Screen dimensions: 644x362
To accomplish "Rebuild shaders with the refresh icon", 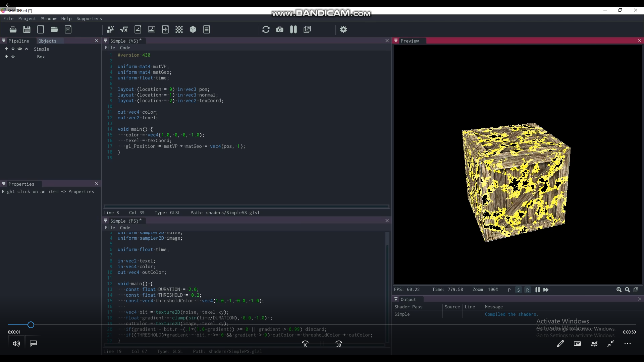I will 266,29.
